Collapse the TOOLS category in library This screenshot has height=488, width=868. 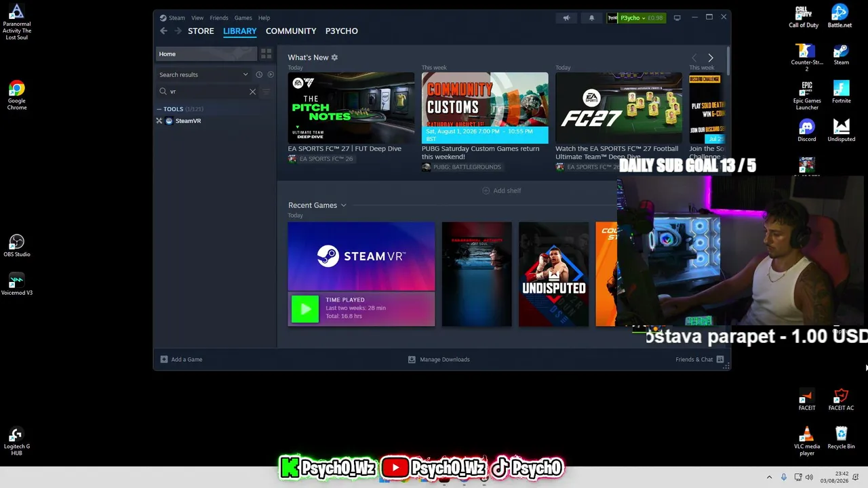[x=159, y=109]
